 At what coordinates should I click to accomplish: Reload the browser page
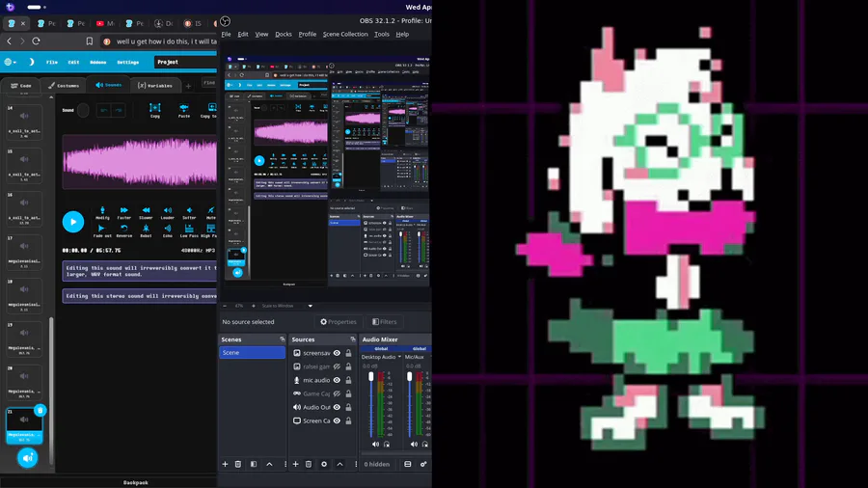36,41
